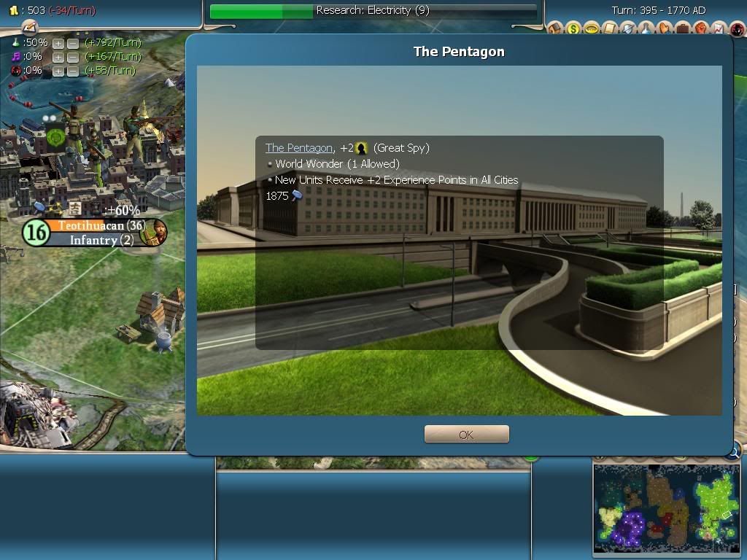Increase the espionage rate with plus
747x560 pixels.
[x=58, y=71]
